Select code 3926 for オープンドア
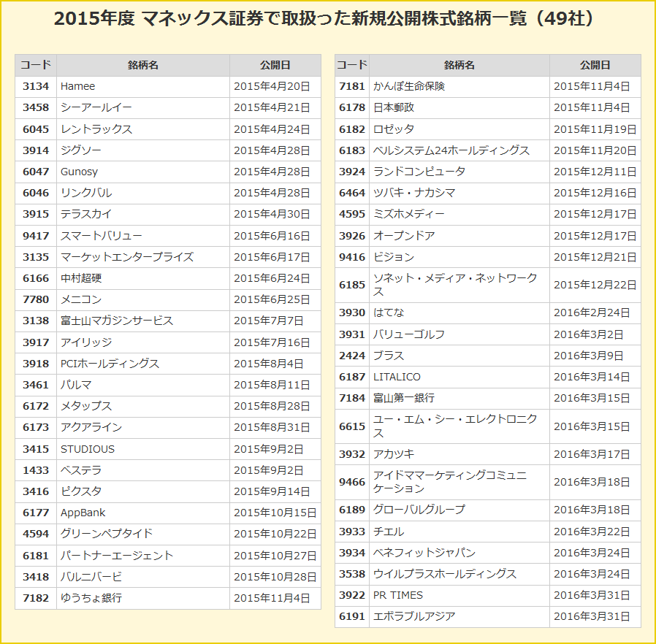Screen dimensions: 656x644 pos(352,236)
